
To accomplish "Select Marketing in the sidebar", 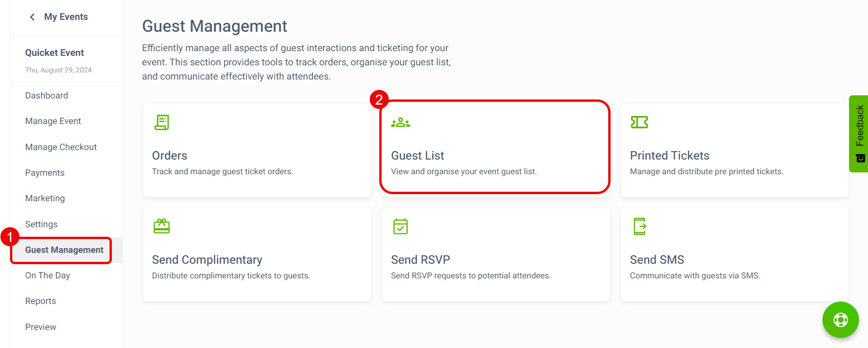I will [45, 198].
